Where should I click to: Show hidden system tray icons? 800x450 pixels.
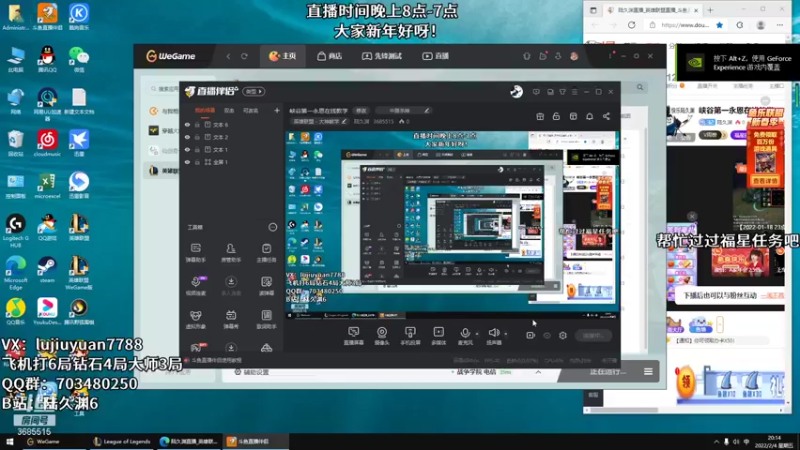pyautogui.click(x=716, y=442)
